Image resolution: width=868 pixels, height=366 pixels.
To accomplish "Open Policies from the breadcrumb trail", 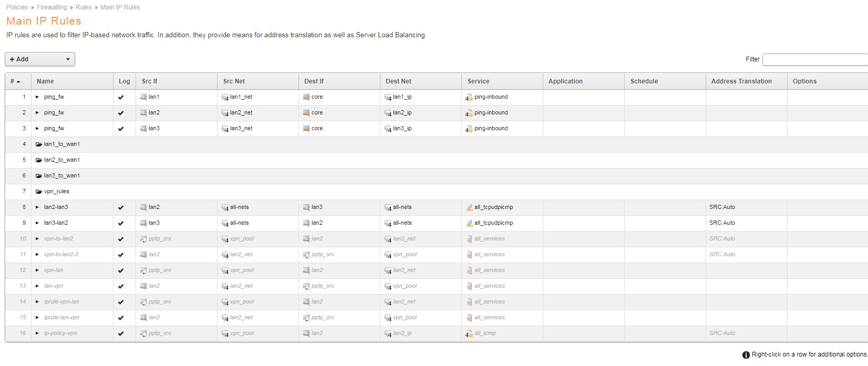I will tap(17, 7).
